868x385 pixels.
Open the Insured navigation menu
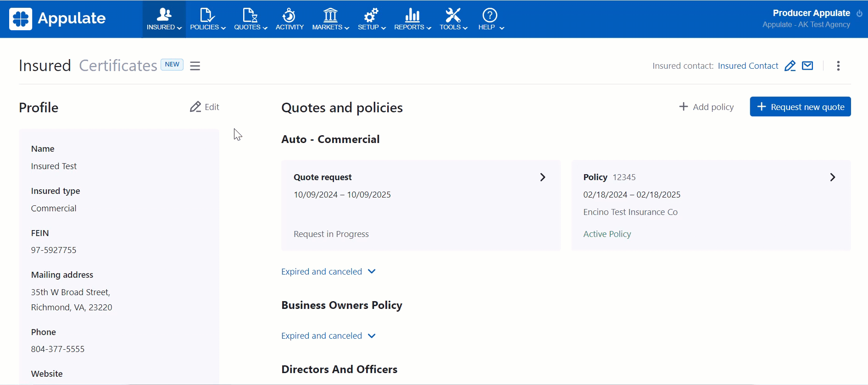[164, 19]
